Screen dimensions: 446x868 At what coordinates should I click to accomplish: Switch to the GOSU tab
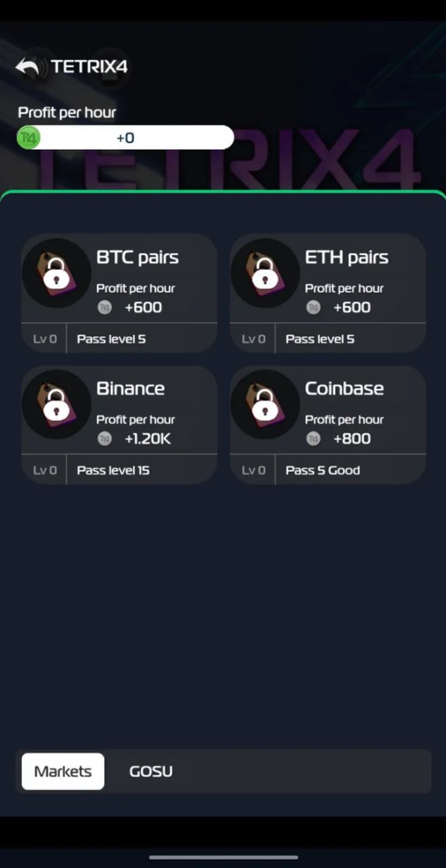(x=150, y=771)
